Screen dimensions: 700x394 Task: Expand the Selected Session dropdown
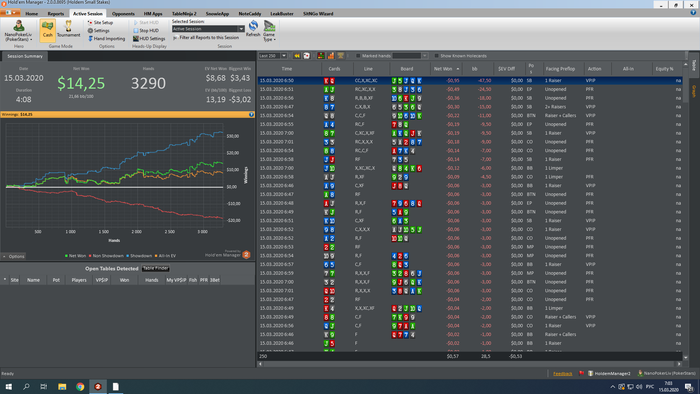[x=241, y=29]
